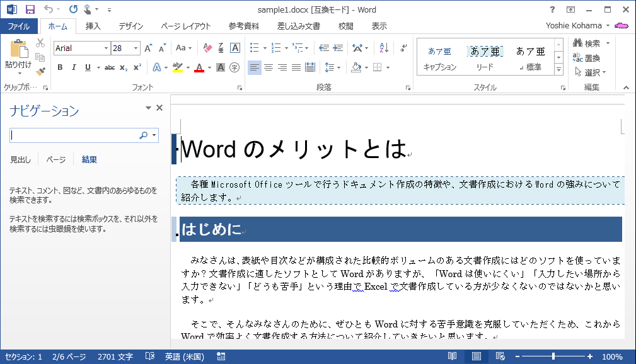
Task: Apply the キャプション style
Action: click(x=440, y=57)
